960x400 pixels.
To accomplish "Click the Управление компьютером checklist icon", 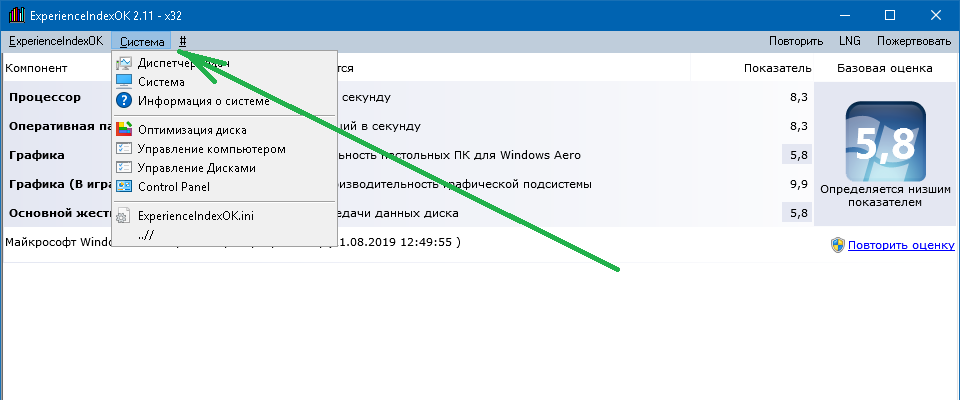I will (124, 148).
